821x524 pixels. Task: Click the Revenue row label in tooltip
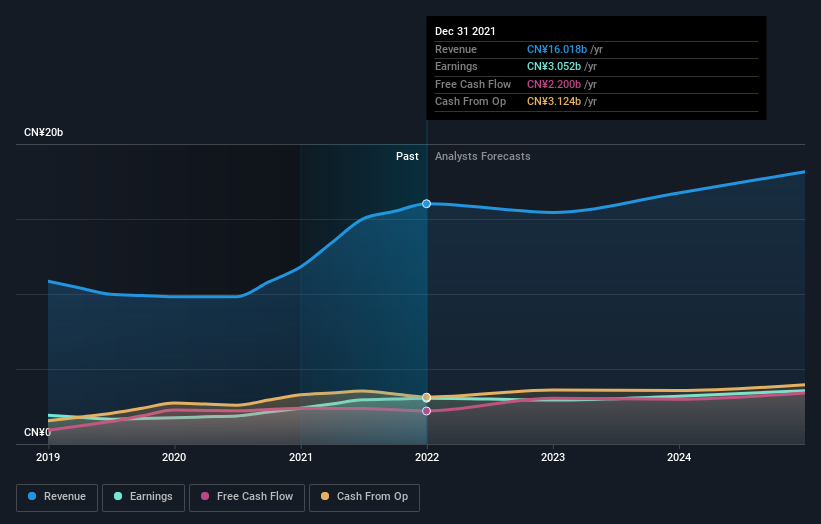pyautogui.click(x=456, y=49)
